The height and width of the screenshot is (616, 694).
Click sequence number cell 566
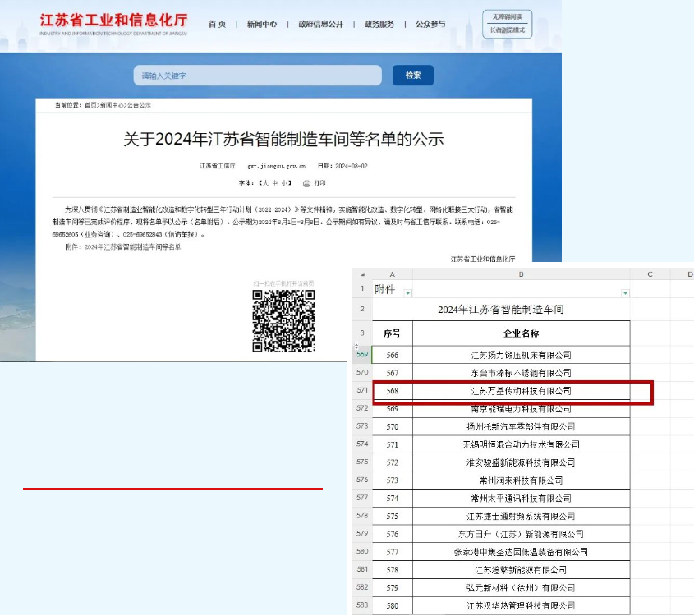pyautogui.click(x=392, y=355)
